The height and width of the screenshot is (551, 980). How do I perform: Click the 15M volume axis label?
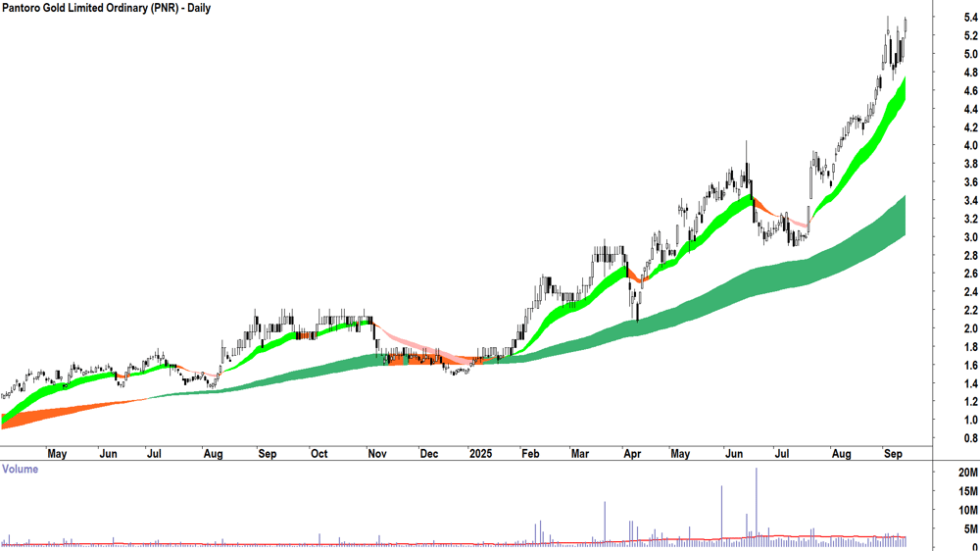(968, 491)
